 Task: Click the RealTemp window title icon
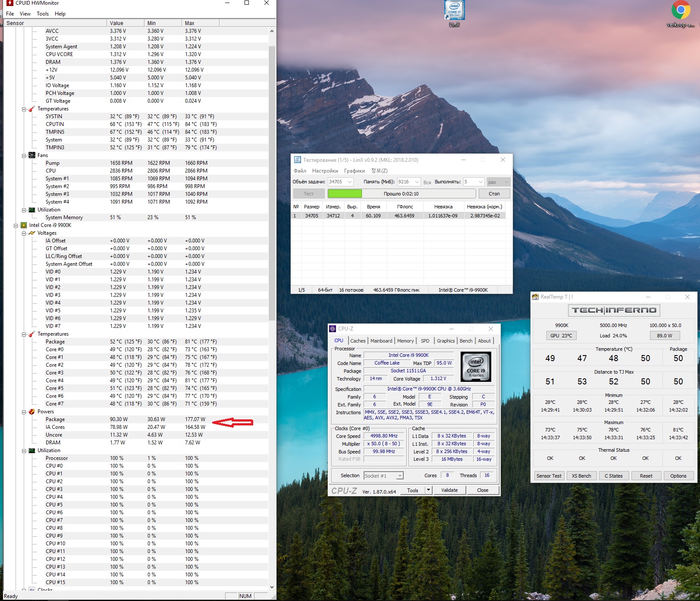[x=535, y=297]
